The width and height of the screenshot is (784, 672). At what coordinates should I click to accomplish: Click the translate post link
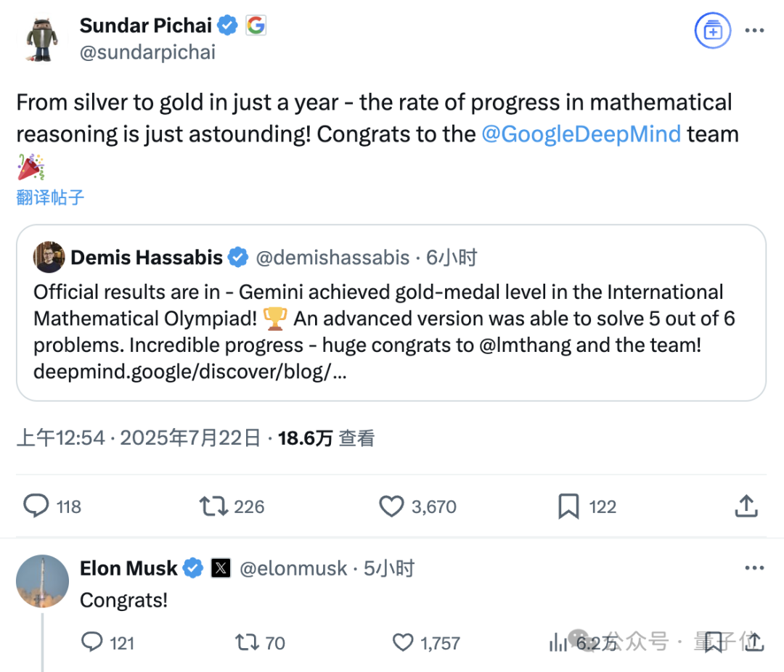(50, 197)
